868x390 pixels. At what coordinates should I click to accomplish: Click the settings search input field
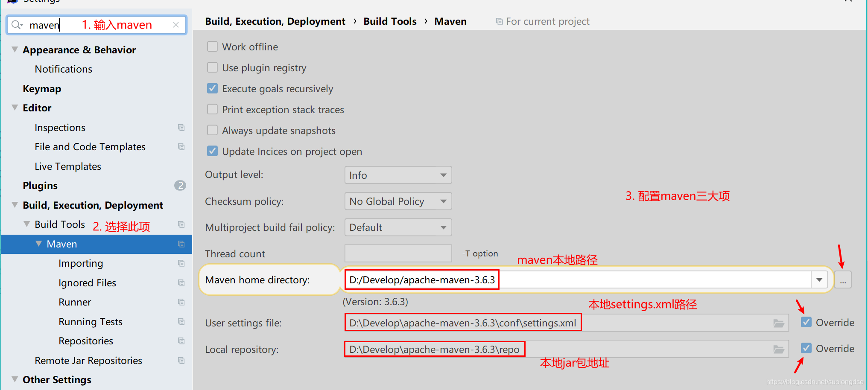coord(96,25)
